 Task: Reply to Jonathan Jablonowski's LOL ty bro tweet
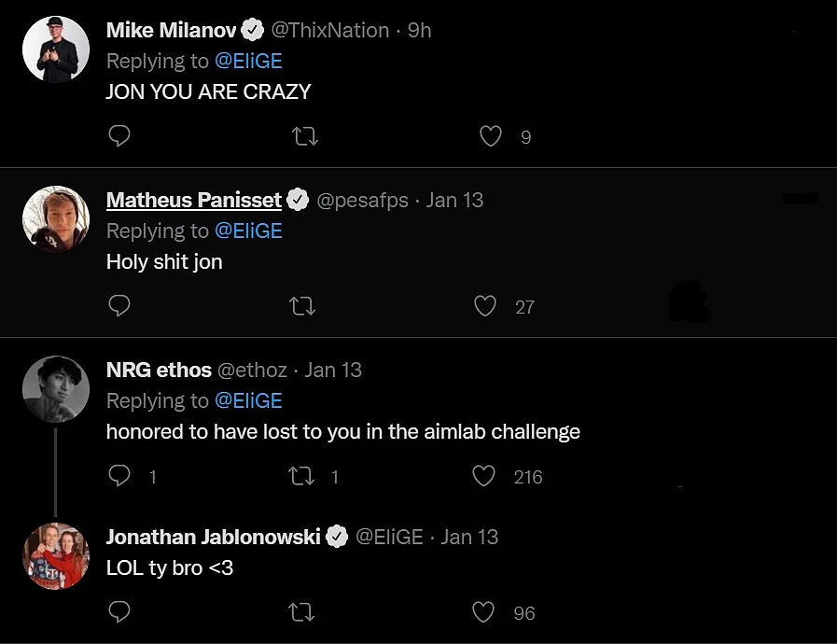coord(119,611)
